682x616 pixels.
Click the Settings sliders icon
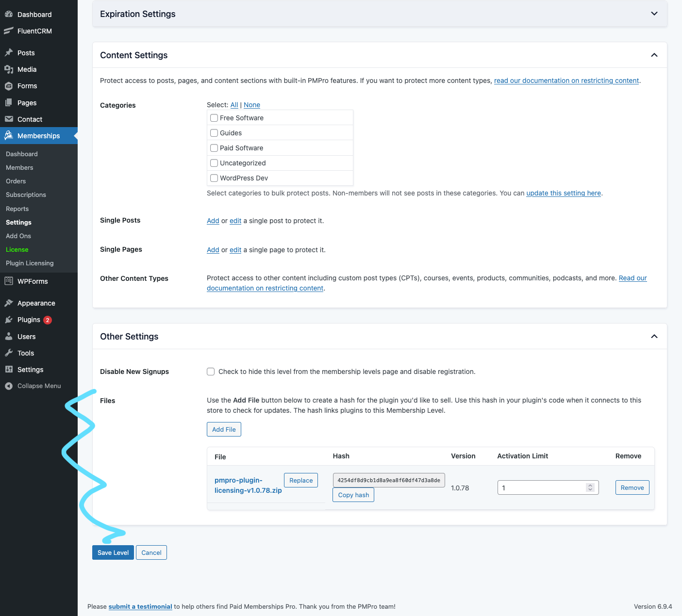coord(9,369)
